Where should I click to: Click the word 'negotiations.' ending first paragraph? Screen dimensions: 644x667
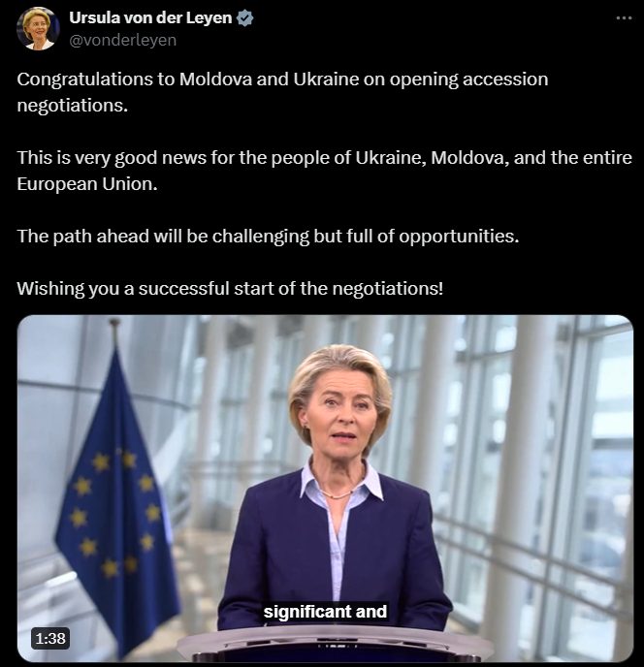73,106
